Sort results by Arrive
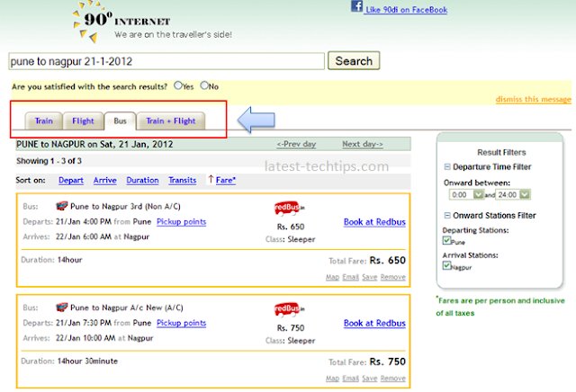This screenshot has width=576, height=392. tap(105, 180)
